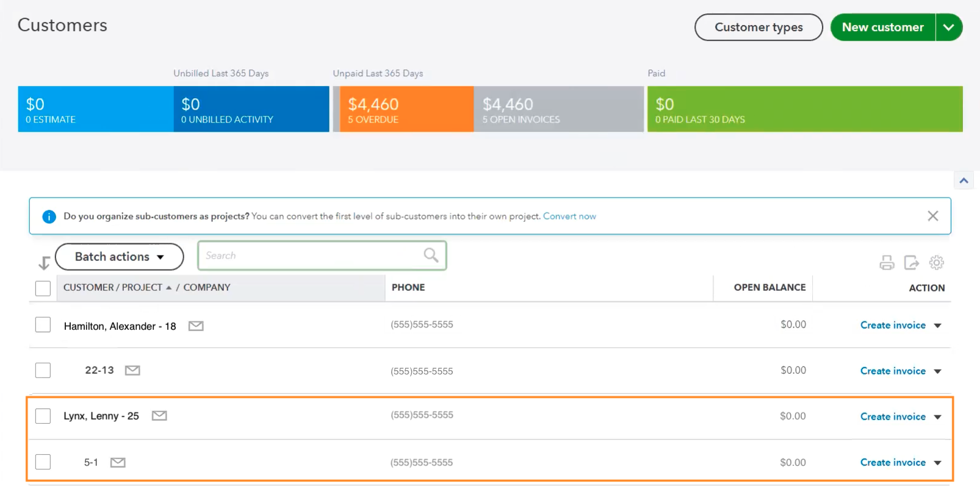Click the search magnifier icon

tap(431, 255)
